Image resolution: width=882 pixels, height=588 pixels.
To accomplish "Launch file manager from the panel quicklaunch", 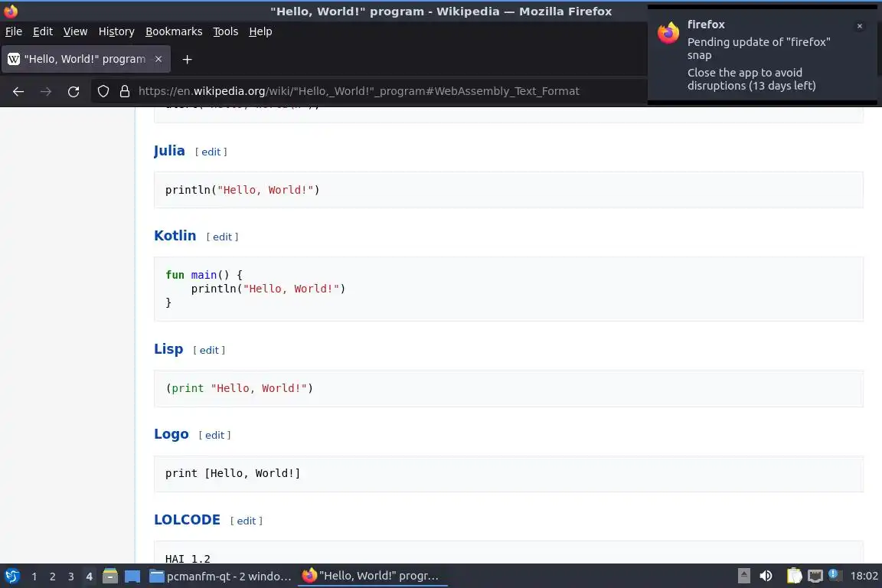I will coord(110,577).
